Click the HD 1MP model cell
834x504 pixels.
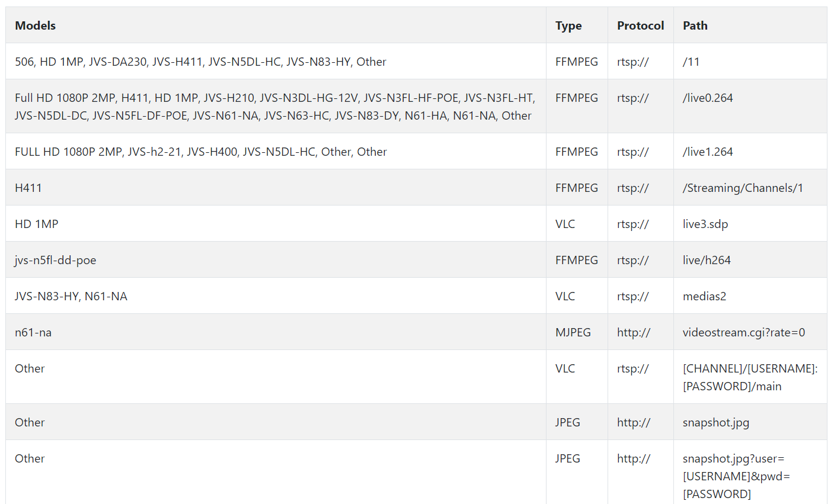[x=37, y=224]
